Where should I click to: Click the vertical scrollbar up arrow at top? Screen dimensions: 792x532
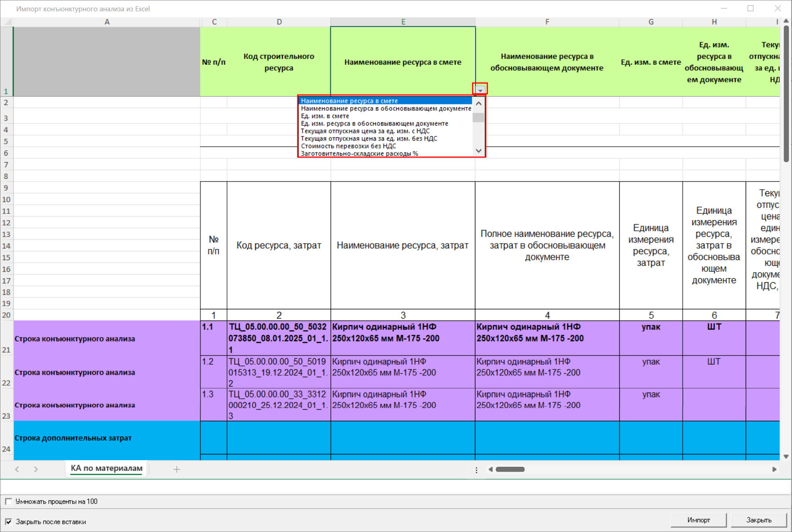click(x=786, y=21)
